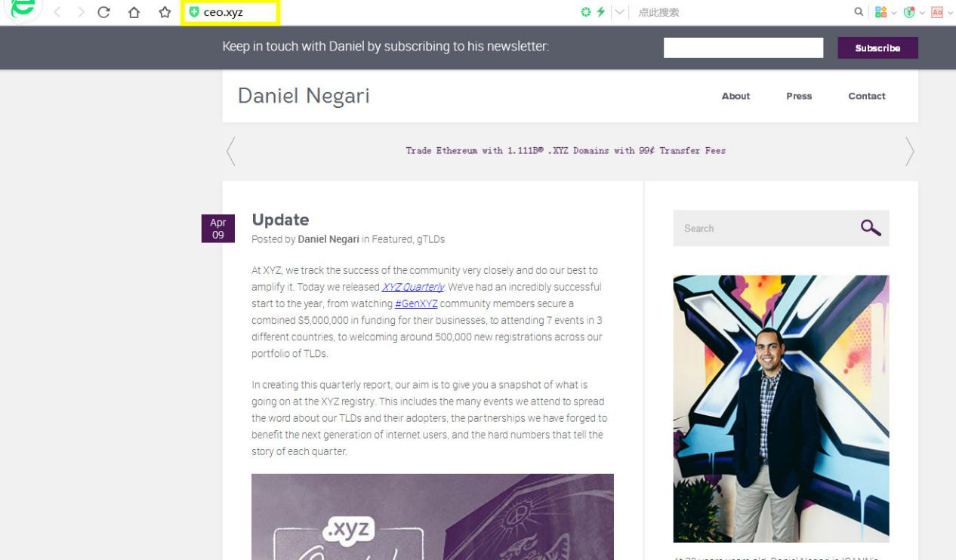Viewport: 956px width, 560px height.
Task: Click the newsletter email input field
Action: [743, 48]
